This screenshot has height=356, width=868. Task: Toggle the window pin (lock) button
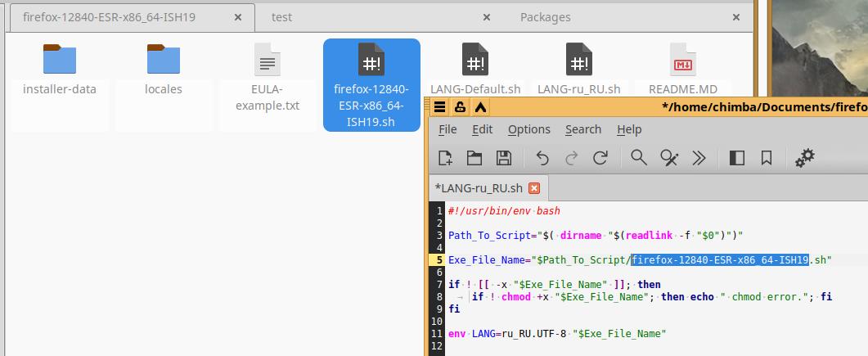click(x=460, y=107)
